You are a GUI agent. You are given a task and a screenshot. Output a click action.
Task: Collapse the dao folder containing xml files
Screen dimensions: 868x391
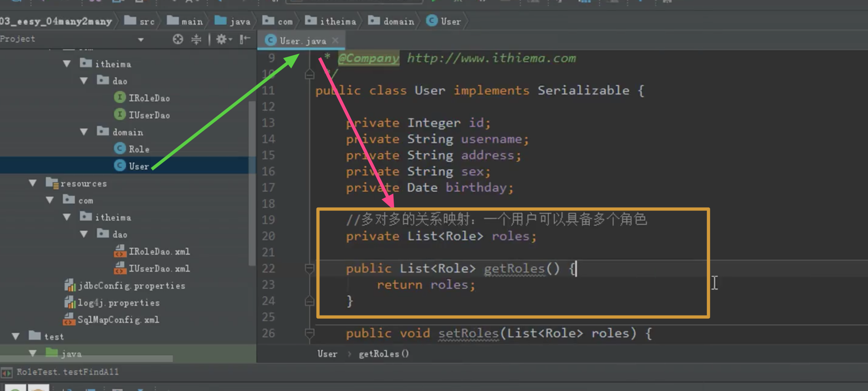tap(84, 234)
